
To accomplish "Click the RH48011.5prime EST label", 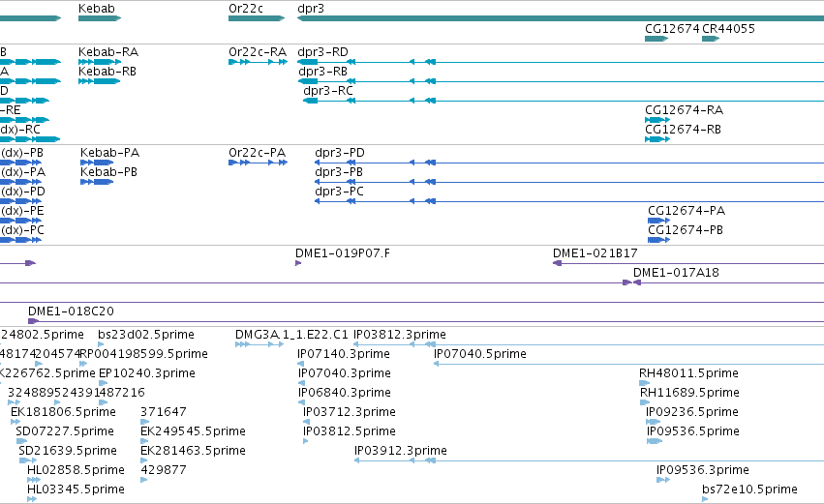I will (x=689, y=373).
